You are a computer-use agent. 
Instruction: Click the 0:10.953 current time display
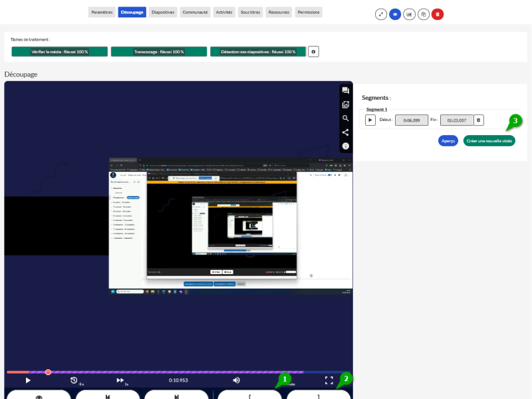[x=178, y=380]
